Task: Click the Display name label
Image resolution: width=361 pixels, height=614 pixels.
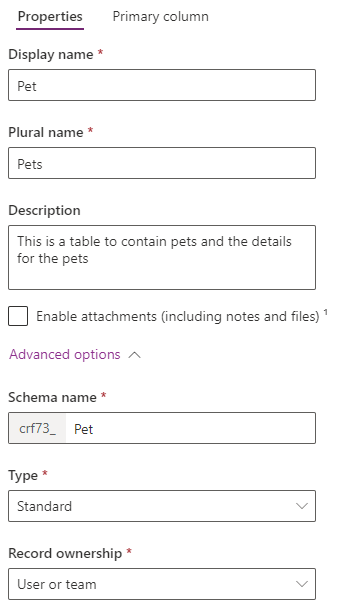Action: [x=51, y=54]
